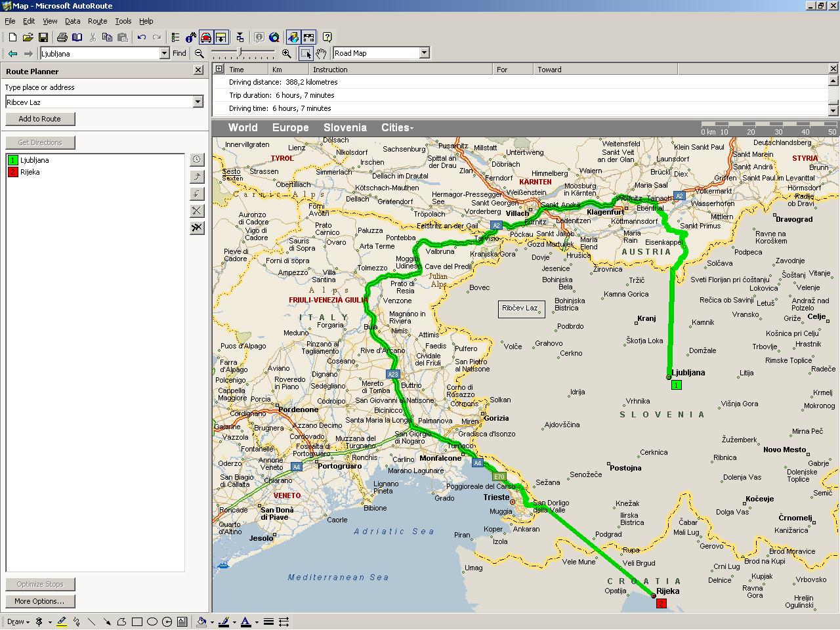Open the Fill Color dropdown arrow

(212, 621)
